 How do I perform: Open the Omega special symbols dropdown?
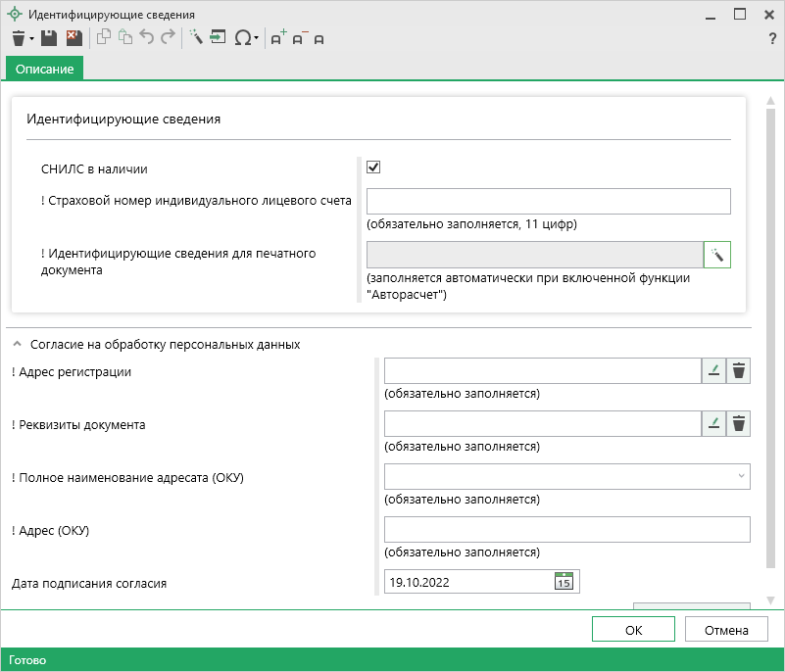(x=245, y=38)
